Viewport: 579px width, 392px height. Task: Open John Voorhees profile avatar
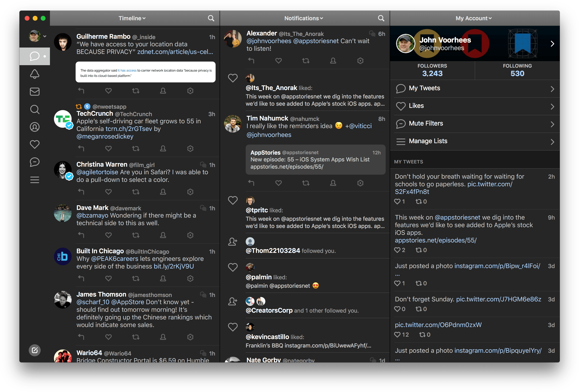(x=405, y=44)
